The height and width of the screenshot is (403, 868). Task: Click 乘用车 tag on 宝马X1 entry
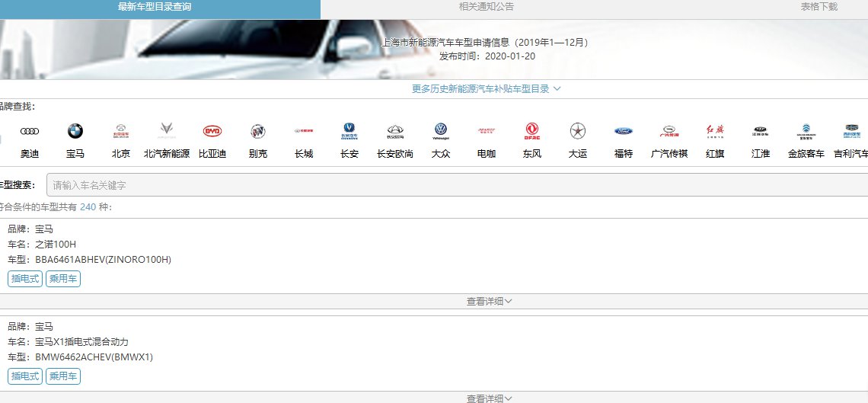(63, 376)
